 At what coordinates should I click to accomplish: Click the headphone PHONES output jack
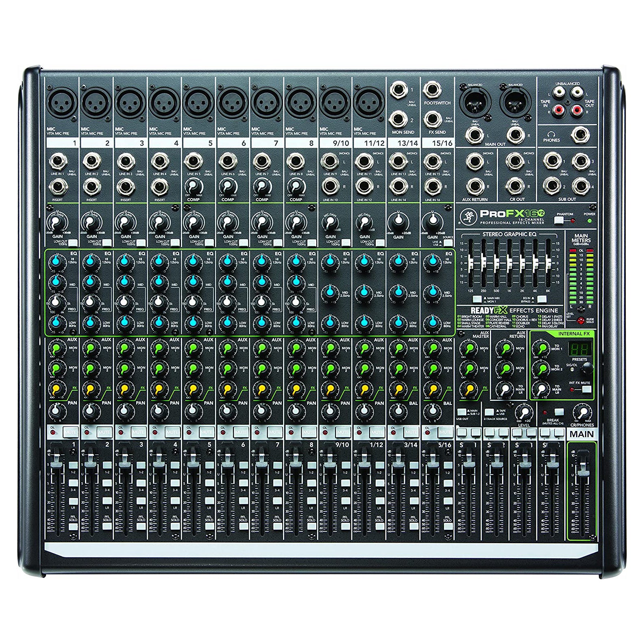(x=581, y=135)
